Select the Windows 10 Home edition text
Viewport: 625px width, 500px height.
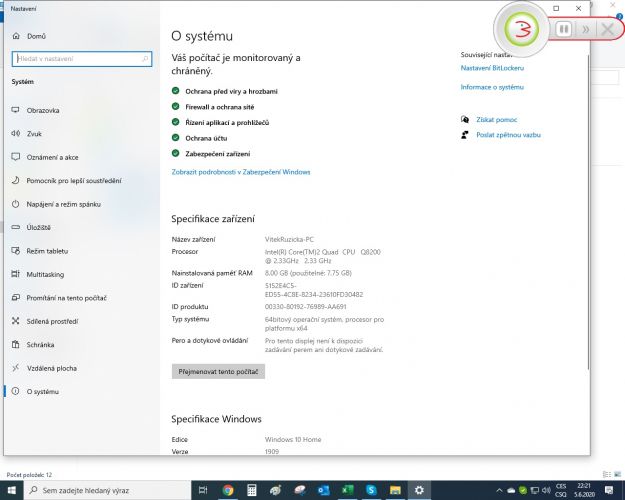click(293, 439)
